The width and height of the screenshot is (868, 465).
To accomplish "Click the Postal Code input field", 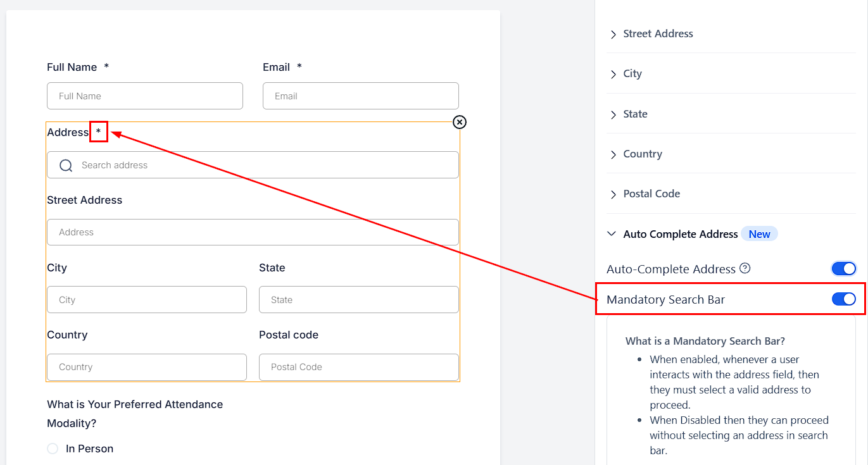I will click(x=359, y=367).
